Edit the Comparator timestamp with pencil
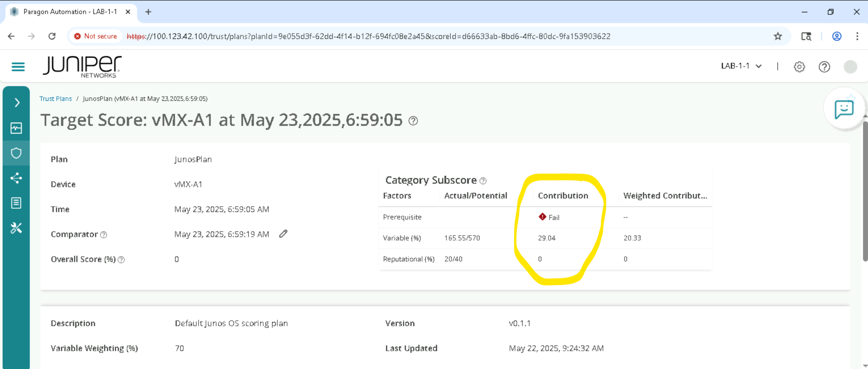Image resolution: width=868 pixels, height=369 pixels. [283, 234]
